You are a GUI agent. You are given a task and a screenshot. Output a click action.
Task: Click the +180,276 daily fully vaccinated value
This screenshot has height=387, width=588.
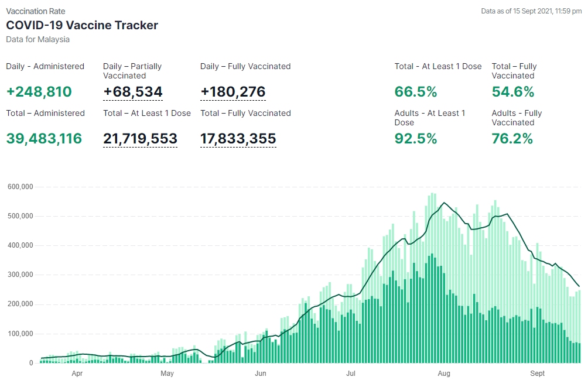tap(233, 92)
